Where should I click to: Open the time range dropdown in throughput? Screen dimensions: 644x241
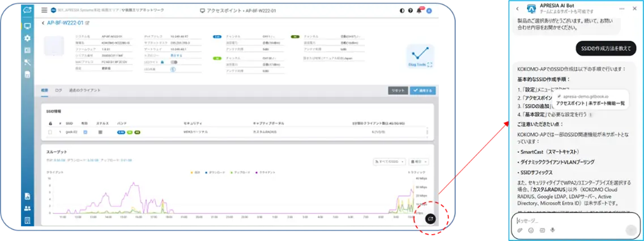[419, 161]
